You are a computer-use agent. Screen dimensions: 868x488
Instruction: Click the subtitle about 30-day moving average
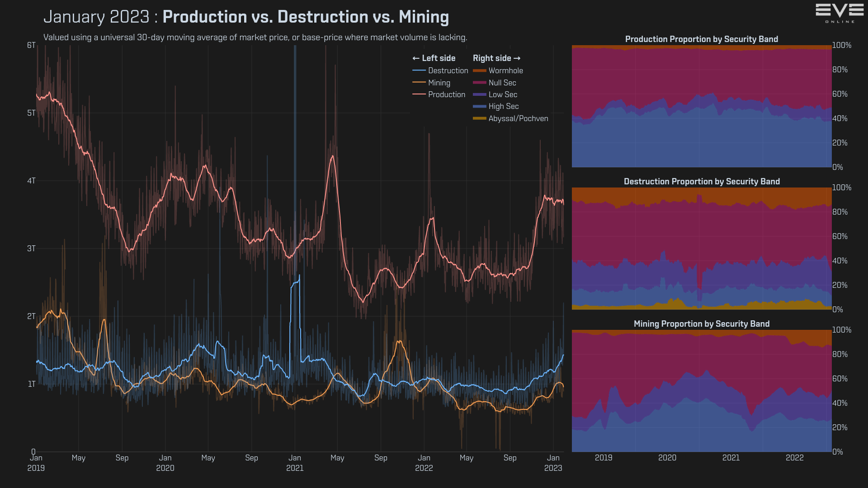pos(255,38)
